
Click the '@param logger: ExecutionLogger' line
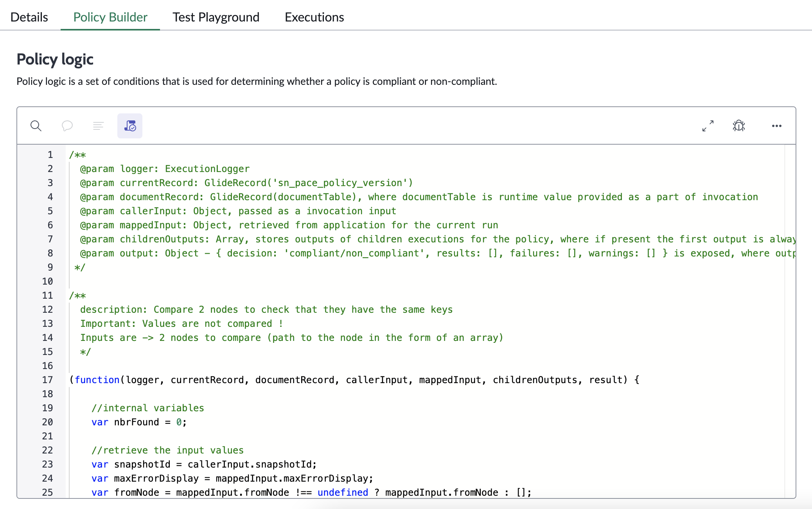coord(165,169)
